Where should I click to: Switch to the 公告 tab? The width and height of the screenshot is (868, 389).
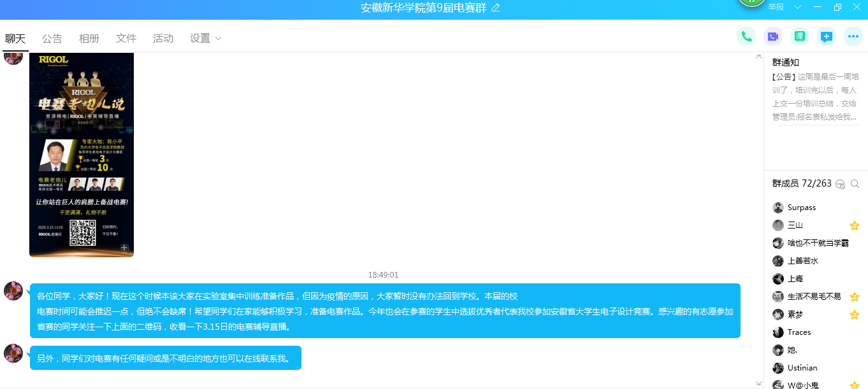pyautogui.click(x=52, y=38)
